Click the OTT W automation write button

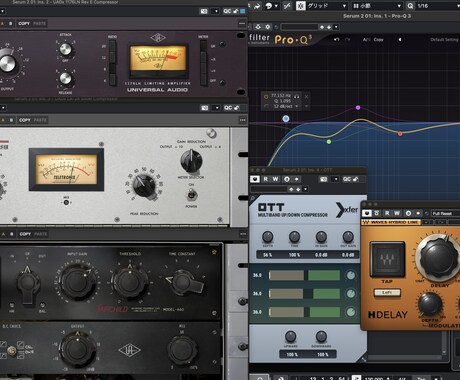tap(275, 179)
